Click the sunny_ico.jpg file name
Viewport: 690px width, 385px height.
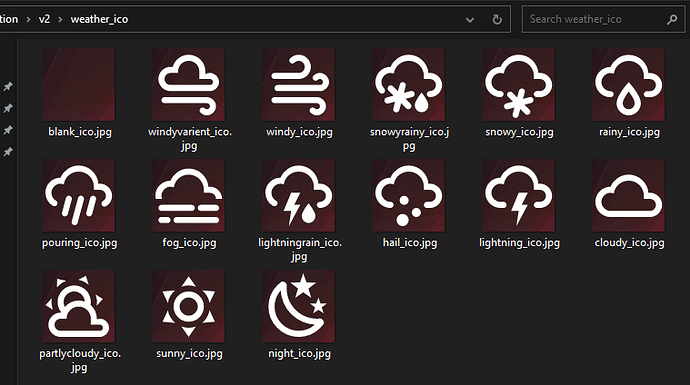pos(189,354)
